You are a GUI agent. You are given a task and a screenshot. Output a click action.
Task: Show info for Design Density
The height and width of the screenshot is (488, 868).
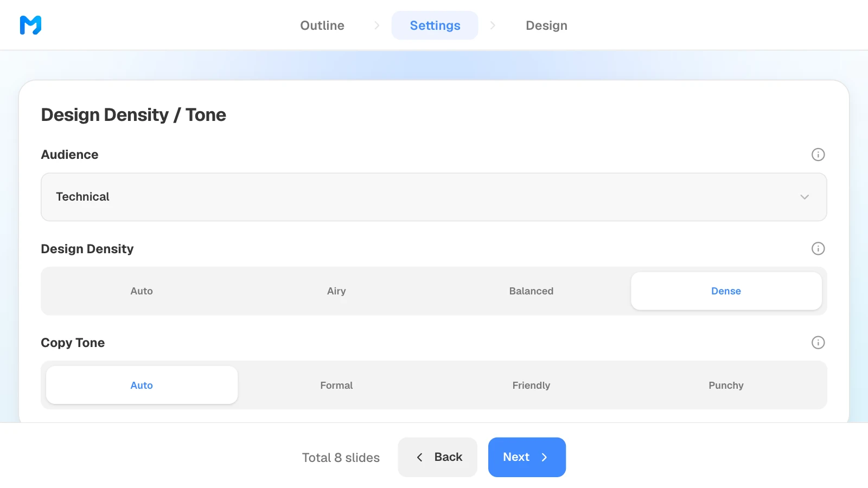[x=818, y=248]
